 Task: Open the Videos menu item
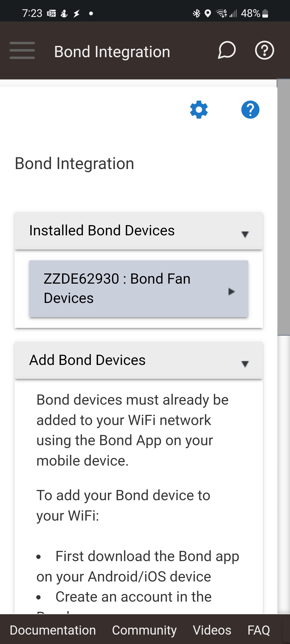212,630
